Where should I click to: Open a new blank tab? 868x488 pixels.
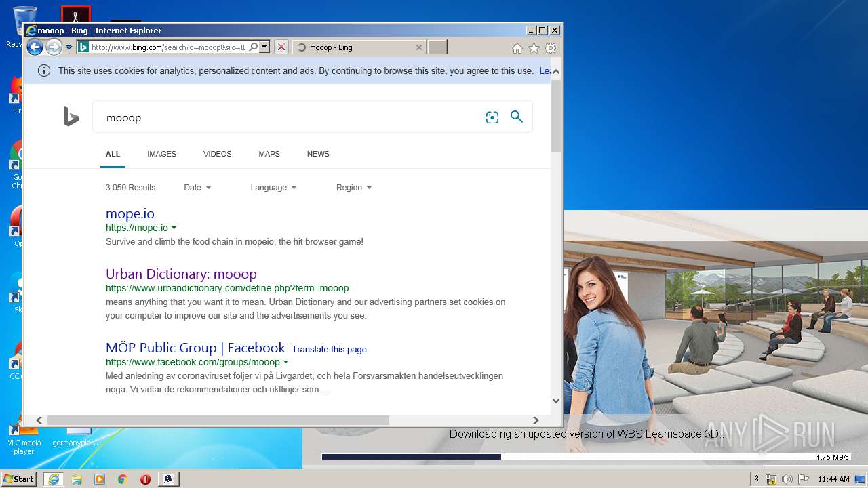click(437, 47)
